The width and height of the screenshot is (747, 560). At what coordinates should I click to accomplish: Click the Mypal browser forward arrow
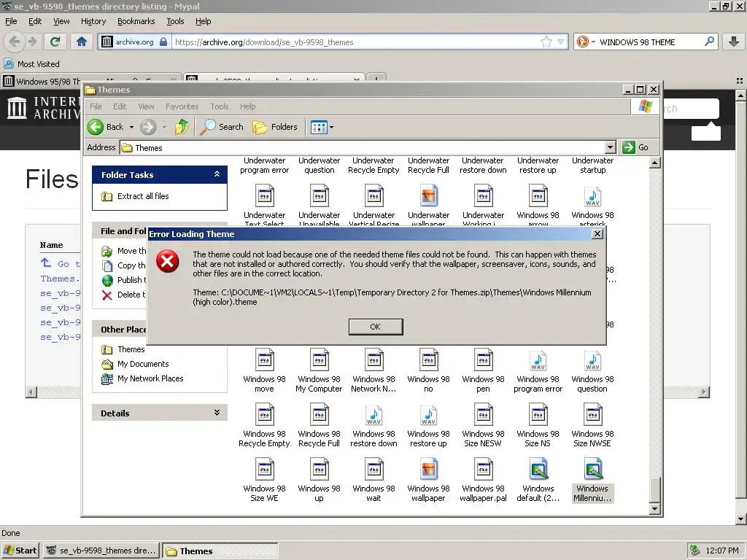pos(32,42)
